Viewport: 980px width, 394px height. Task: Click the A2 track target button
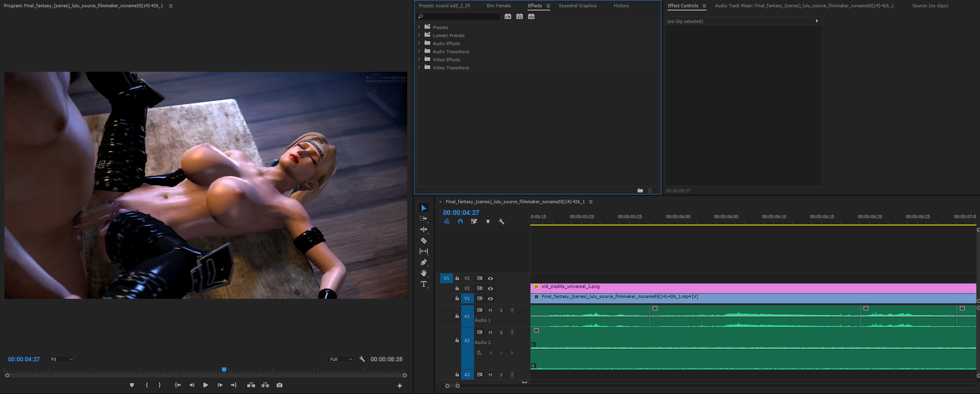pyautogui.click(x=467, y=340)
